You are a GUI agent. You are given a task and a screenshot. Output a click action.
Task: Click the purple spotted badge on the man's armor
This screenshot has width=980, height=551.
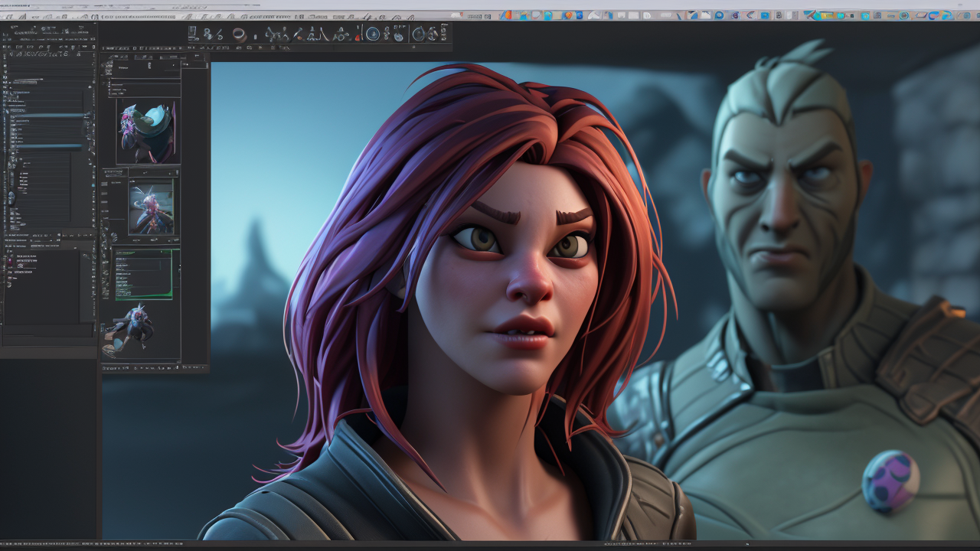[x=890, y=481]
